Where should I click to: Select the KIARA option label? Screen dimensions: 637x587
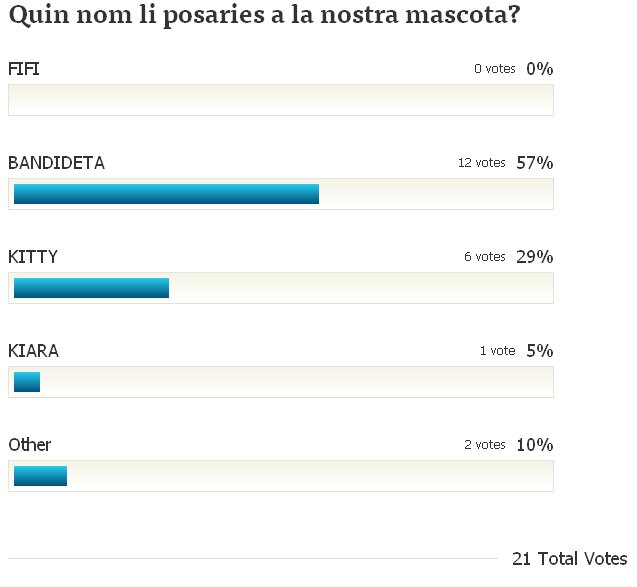tap(33, 351)
